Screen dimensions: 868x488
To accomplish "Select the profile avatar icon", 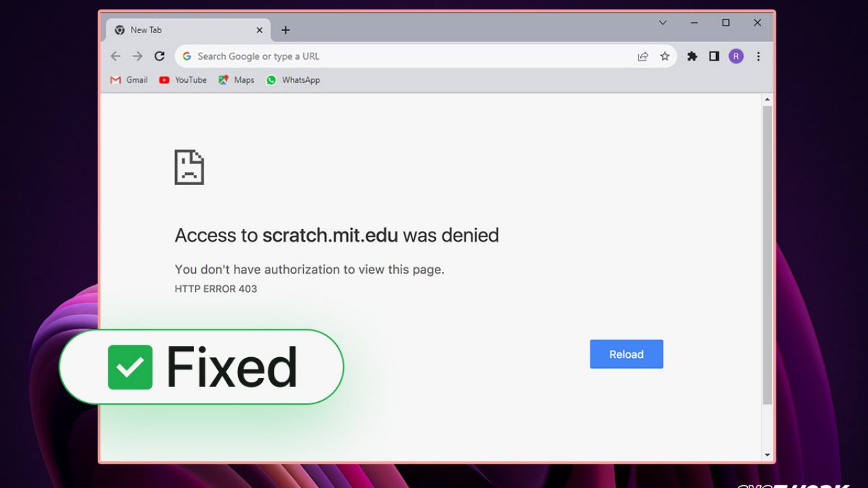I will point(736,56).
